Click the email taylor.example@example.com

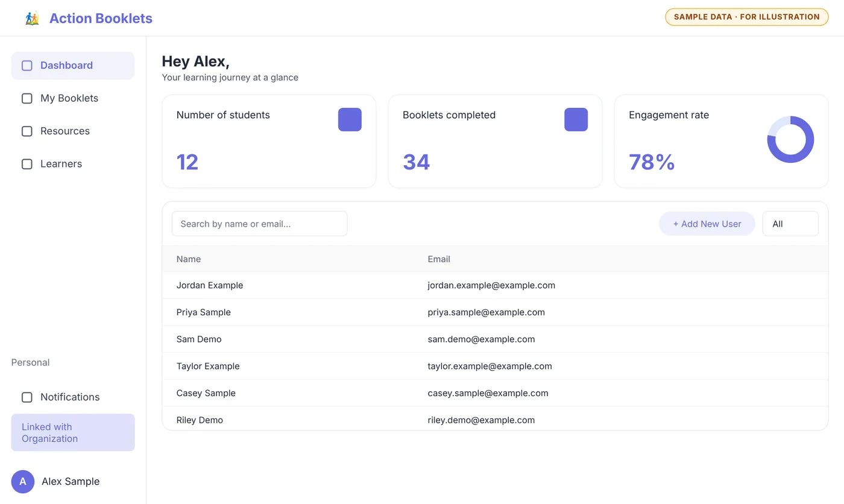pos(490,367)
